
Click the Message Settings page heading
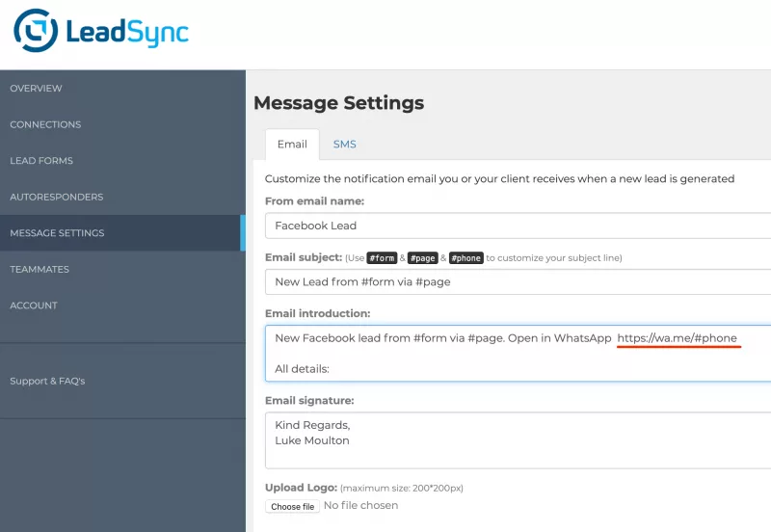339,103
